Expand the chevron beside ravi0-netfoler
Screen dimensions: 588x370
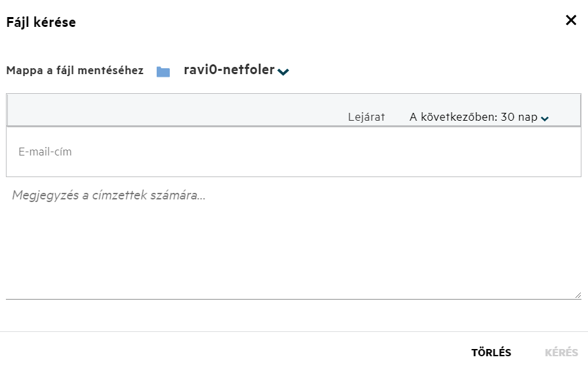click(x=283, y=72)
